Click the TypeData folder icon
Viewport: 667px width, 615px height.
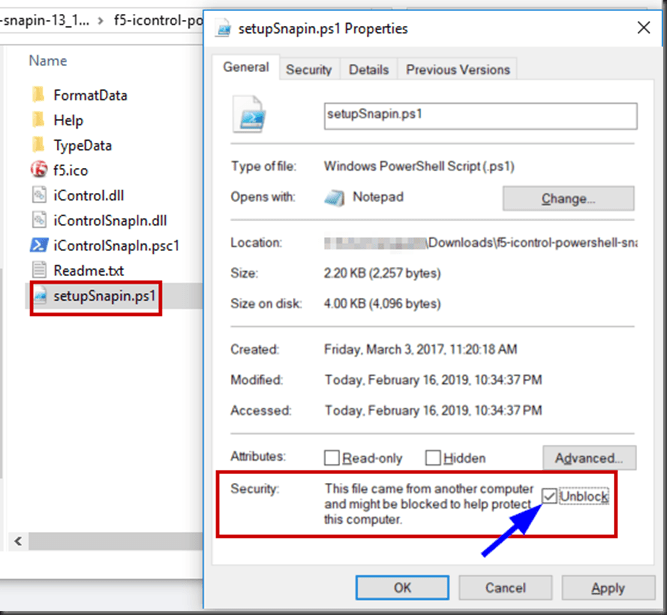tap(39, 145)
